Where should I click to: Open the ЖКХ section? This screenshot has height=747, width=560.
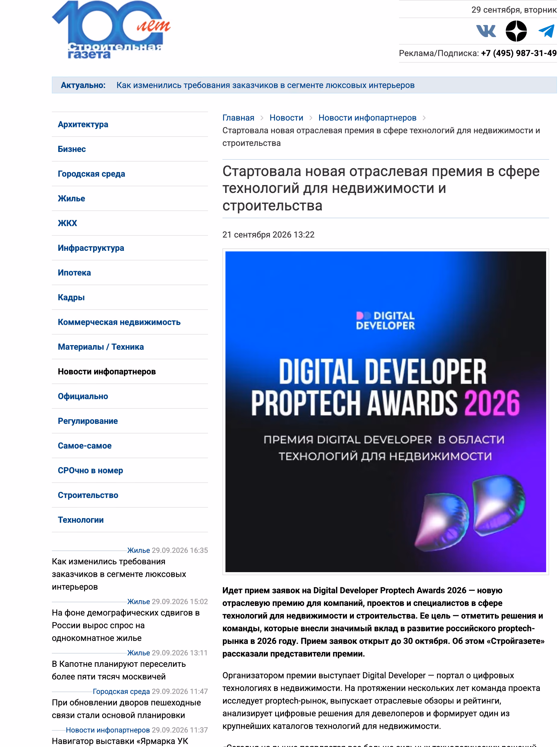click(x=67, y=223)
